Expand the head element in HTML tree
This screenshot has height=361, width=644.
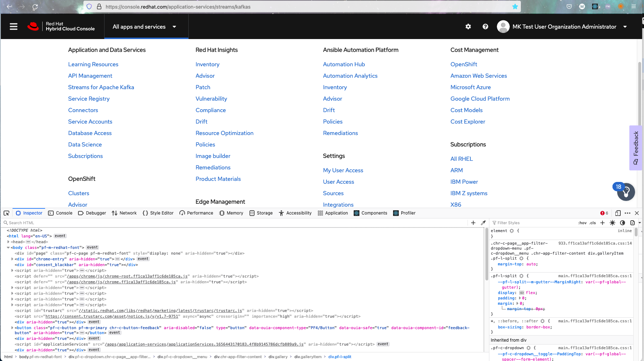(8, 242)
